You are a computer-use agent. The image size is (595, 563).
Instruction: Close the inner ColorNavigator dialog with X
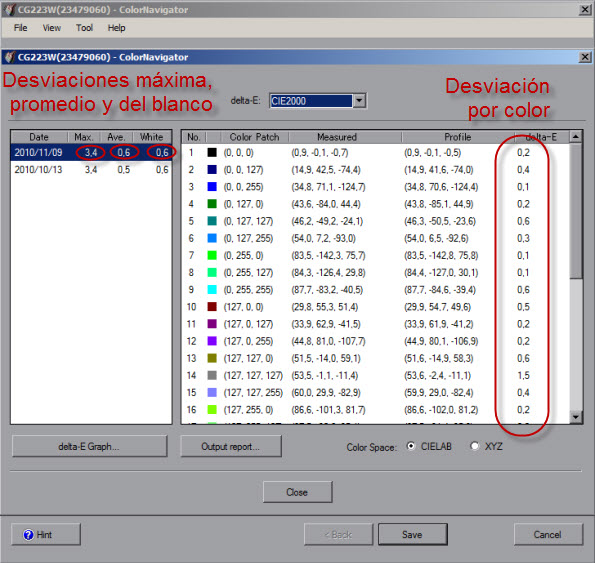tap(585, 57)
